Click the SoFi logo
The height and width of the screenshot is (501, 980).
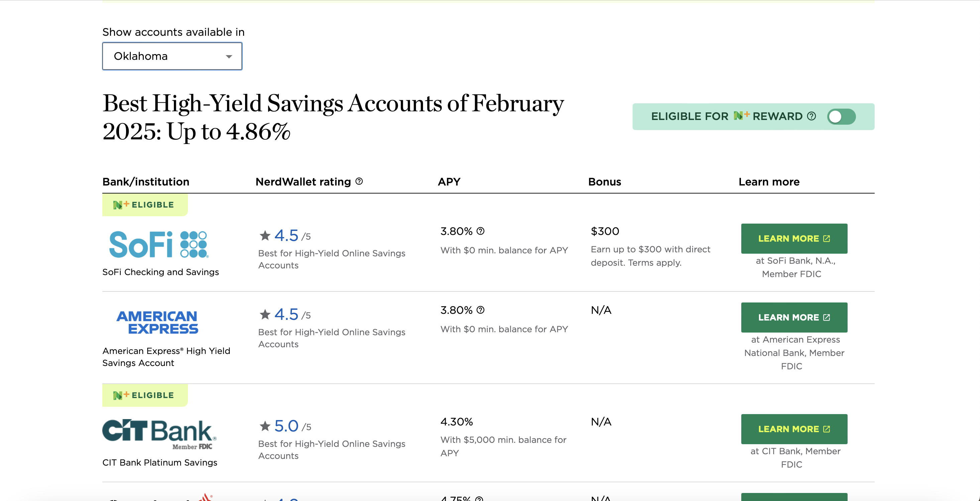tap(158, 244)
